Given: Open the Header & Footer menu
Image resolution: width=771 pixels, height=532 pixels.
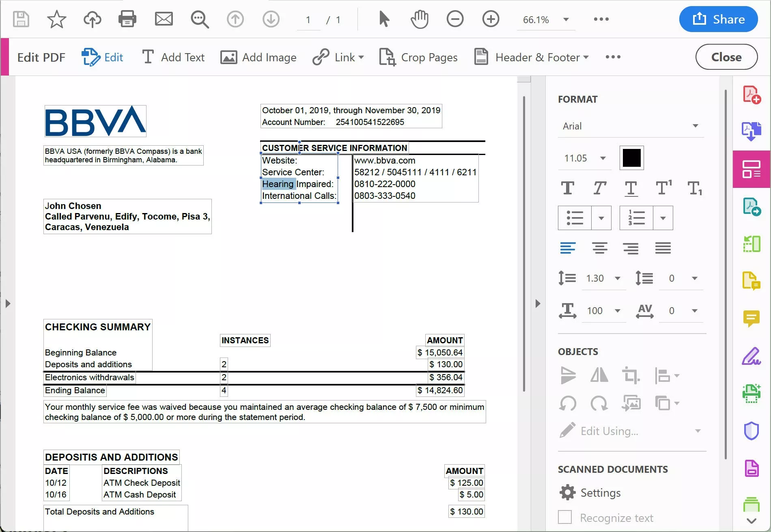Looking at the screenshot, I should pos(531,57).
